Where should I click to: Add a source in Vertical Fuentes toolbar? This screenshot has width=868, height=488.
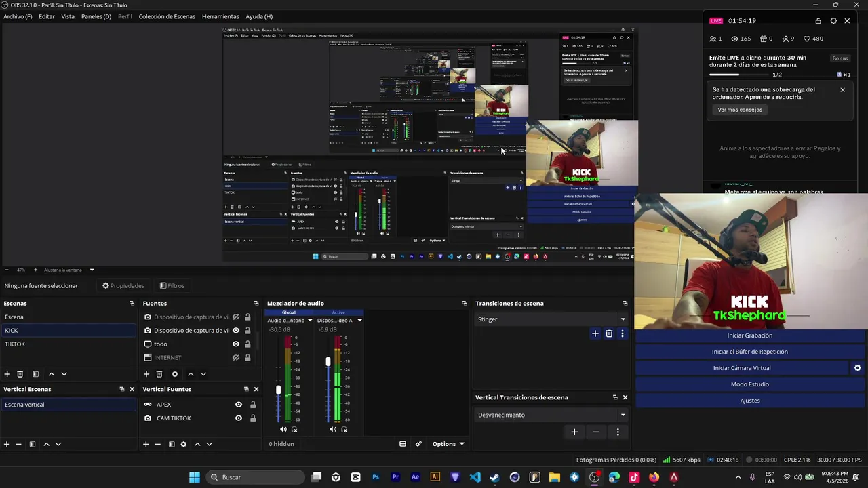[146, 444]
